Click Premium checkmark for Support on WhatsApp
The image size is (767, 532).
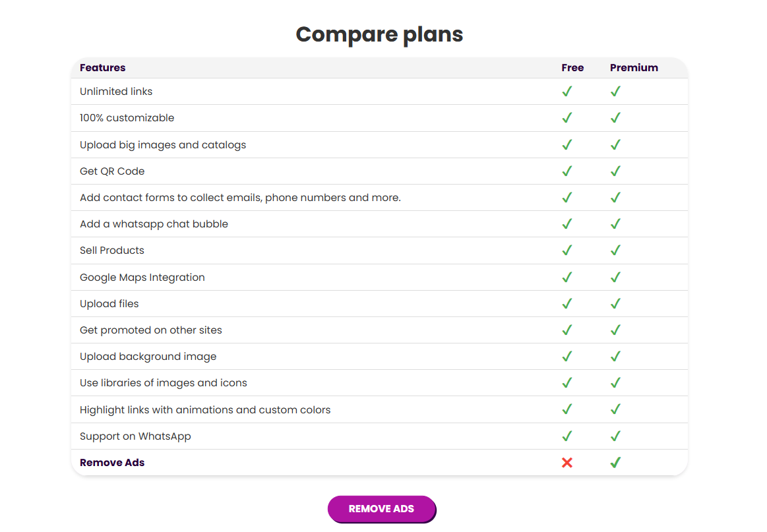[615, 436]
